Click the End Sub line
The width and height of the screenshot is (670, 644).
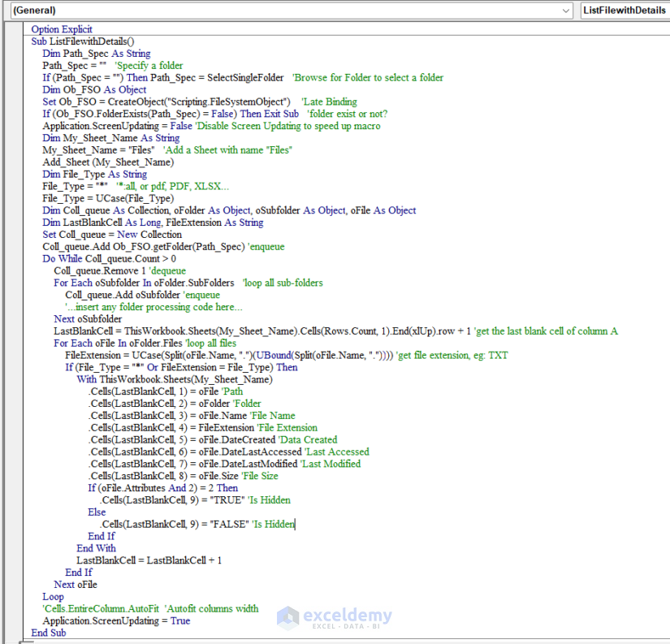click(x=48, y=632)
